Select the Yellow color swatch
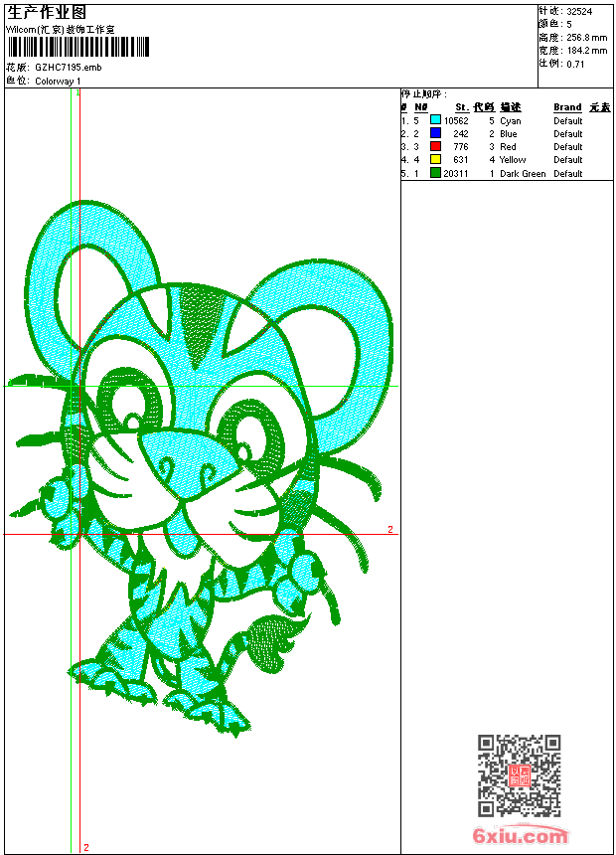Screen dimensions: 616x855 [435, 159]
